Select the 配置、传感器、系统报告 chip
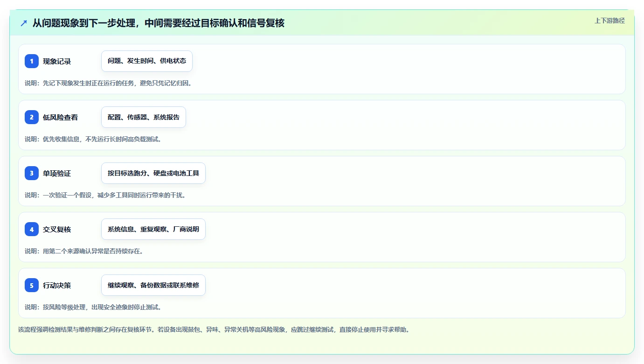 (x=144, y=117)
